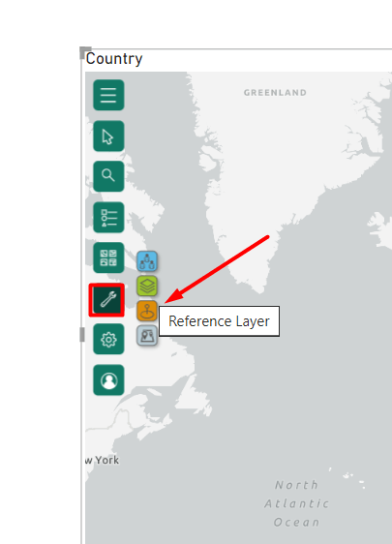
Task: Show the map legend list
Action: pos(108,217)
